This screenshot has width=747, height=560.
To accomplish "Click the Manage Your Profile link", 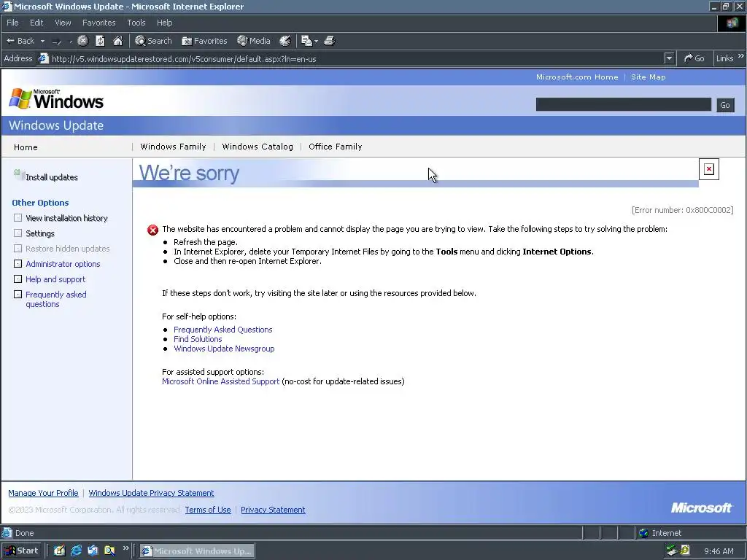I will (43, 493).
